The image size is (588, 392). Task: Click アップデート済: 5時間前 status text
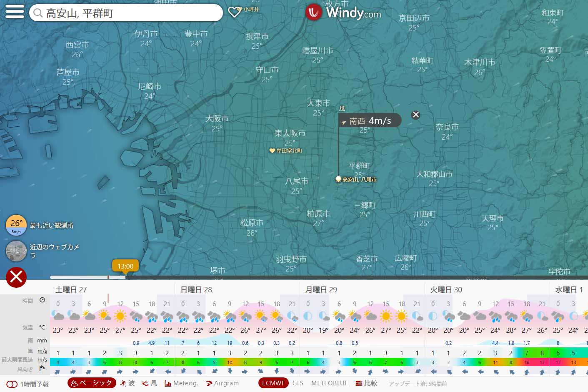(418, 384)
